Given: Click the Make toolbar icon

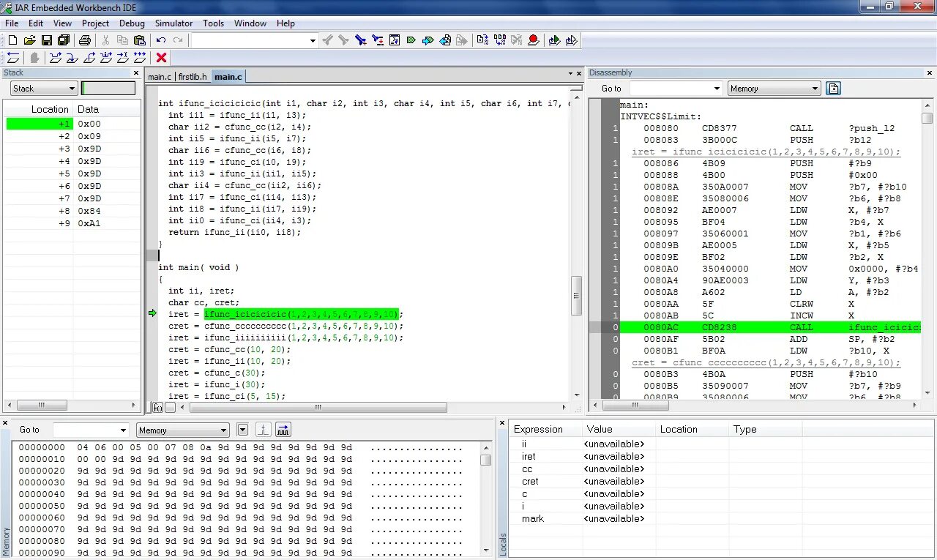Looking at the screenshot, I should (499, 40).
